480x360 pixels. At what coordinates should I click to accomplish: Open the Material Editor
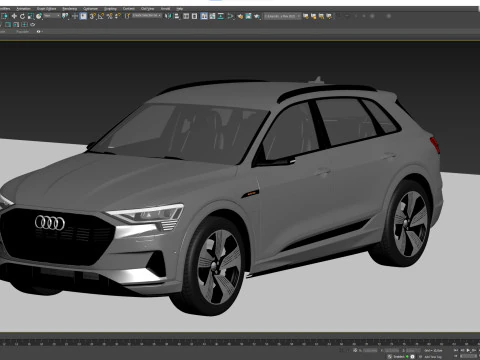[x=230, y=16]
